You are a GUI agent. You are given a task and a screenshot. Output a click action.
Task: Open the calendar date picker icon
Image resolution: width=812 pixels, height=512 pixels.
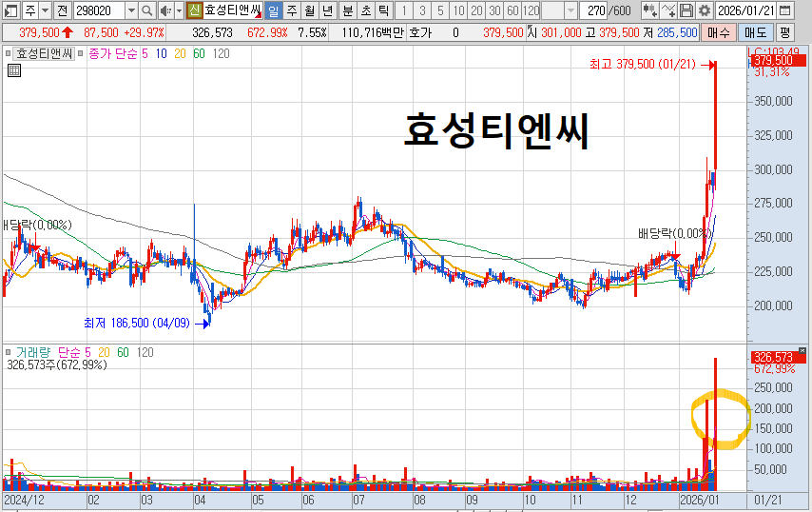pyautogui.click(x=784, y=10)
